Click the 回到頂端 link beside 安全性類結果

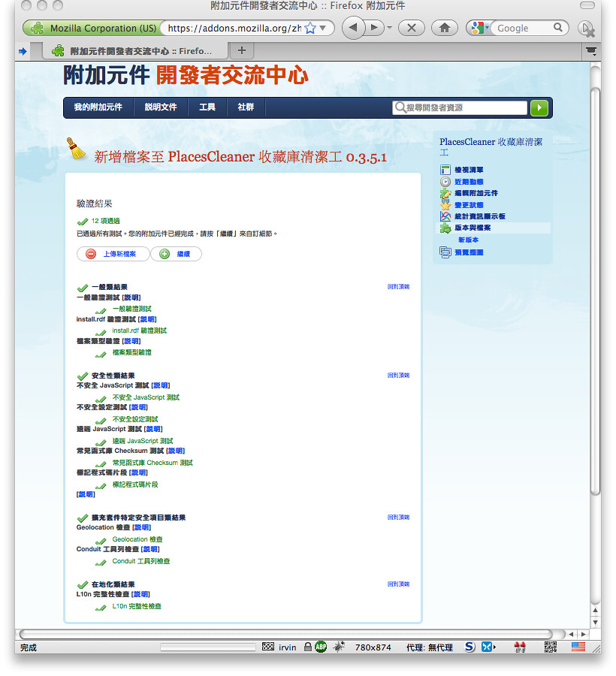click(x=398, y=375)
